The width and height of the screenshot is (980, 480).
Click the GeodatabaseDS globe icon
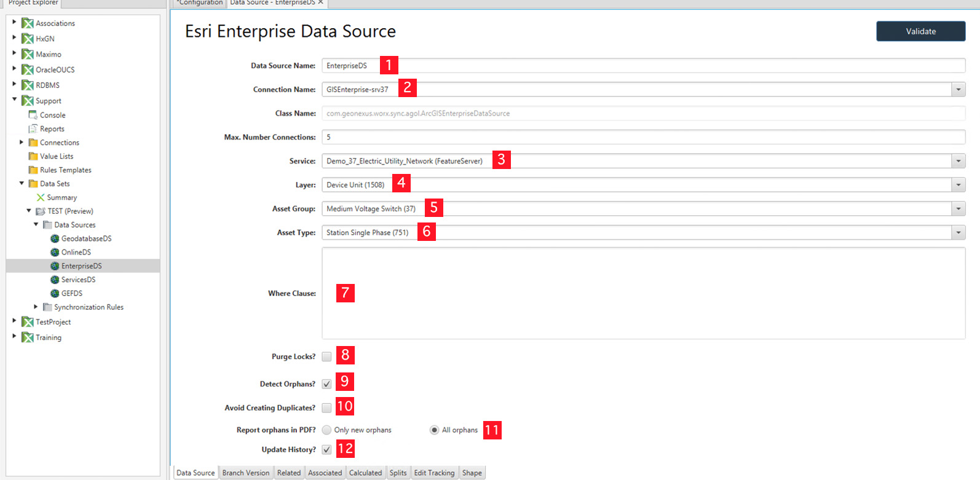point(55,238)
